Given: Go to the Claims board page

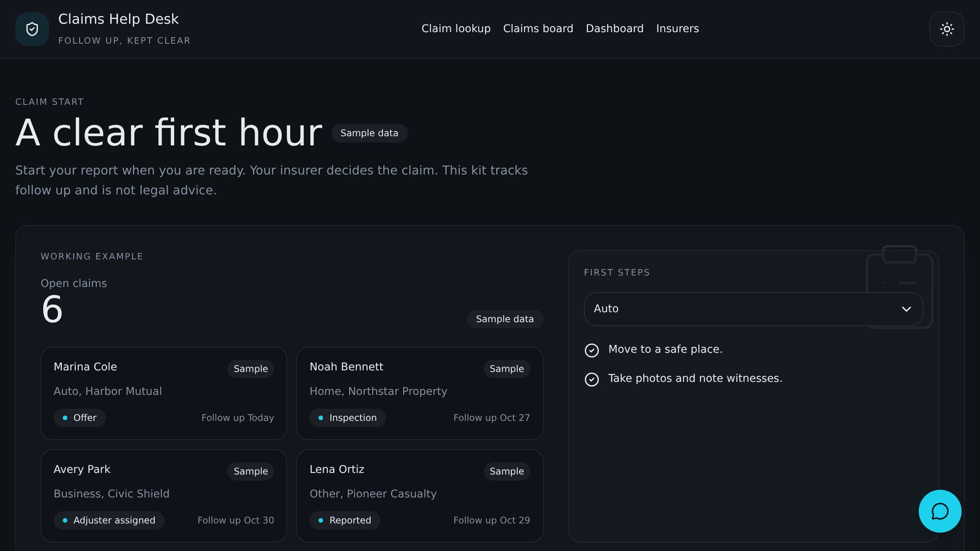Looking at the screenshot, I should point(538,29).
